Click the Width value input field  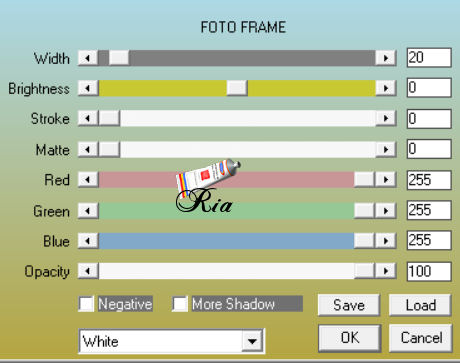[429, 58]
